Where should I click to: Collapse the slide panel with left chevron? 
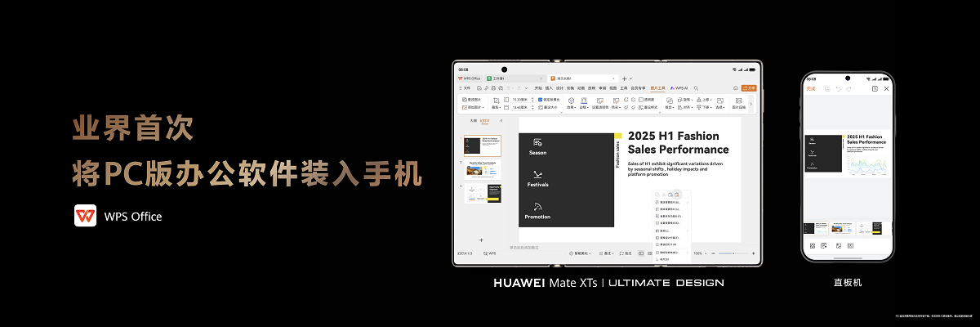point(501,120)
